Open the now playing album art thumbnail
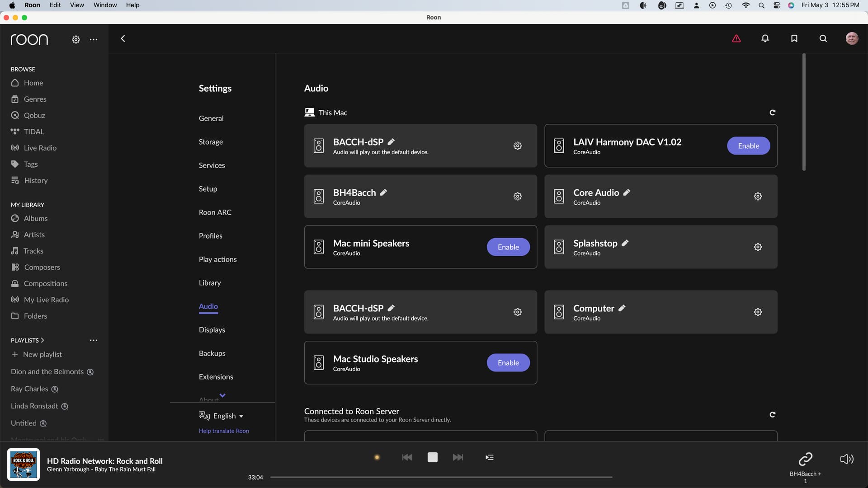 (24, 465)
